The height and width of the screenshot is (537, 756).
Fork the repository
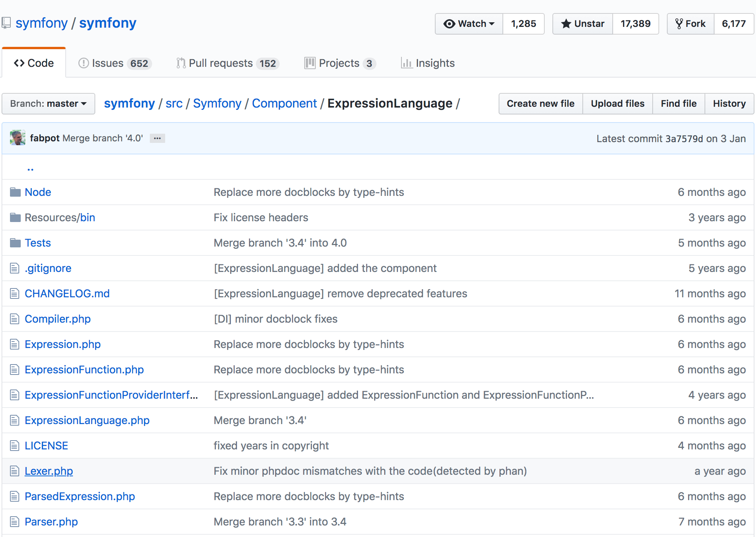point(691,24)
